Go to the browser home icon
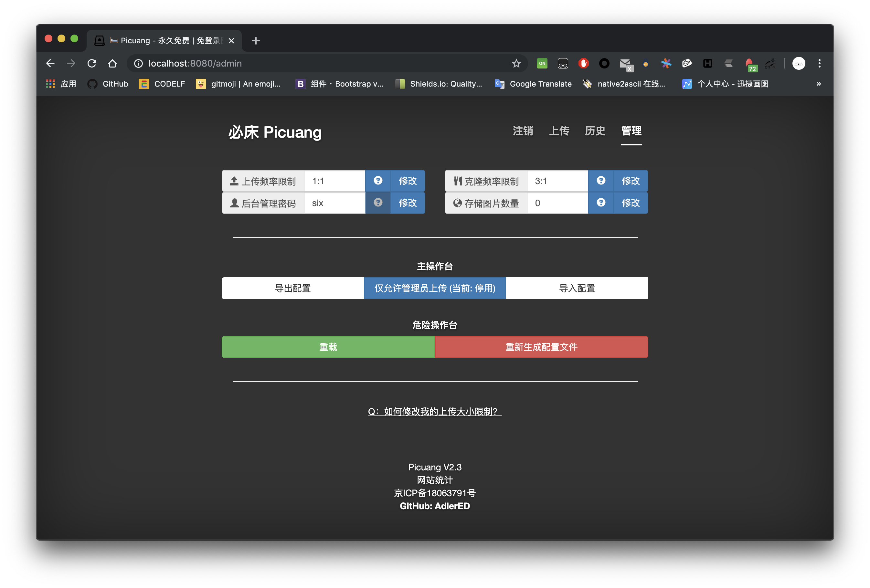This screenshot has width=870, height=588. 112,63
